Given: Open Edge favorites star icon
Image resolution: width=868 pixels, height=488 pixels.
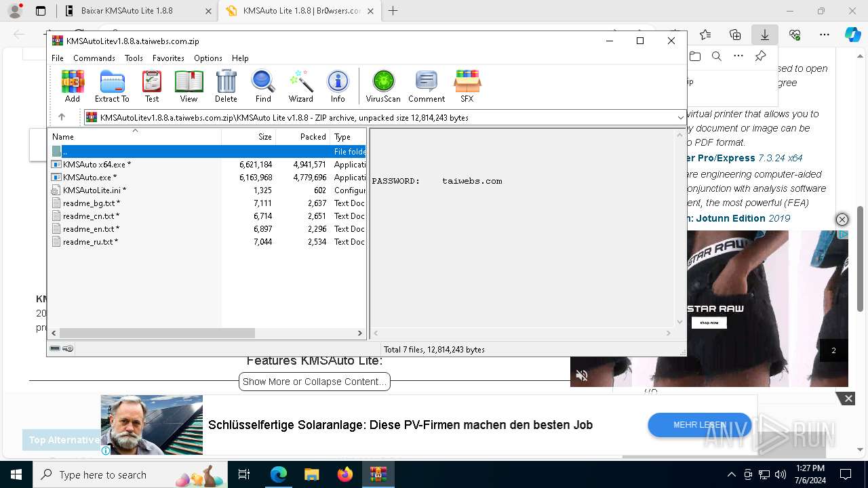Looking at the screenshot, I should (705, 35).
